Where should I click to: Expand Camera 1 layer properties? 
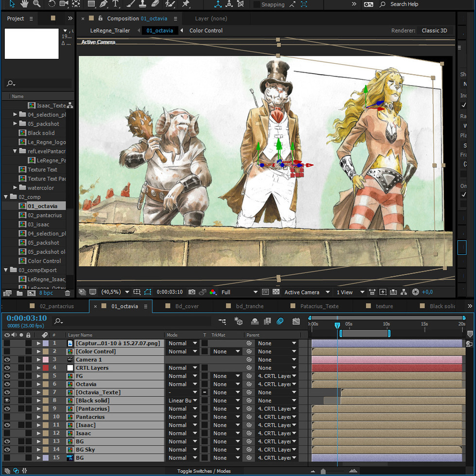point(38,360)
